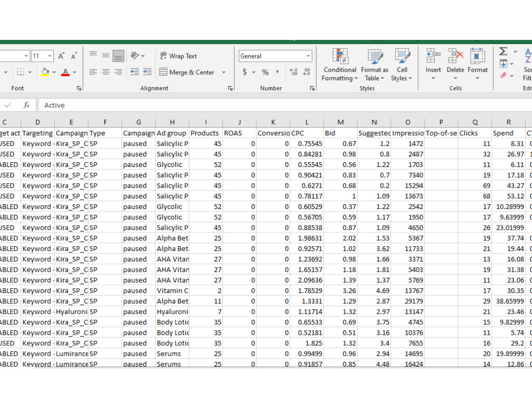Click the Increase Decimal icon

[294, 72]
